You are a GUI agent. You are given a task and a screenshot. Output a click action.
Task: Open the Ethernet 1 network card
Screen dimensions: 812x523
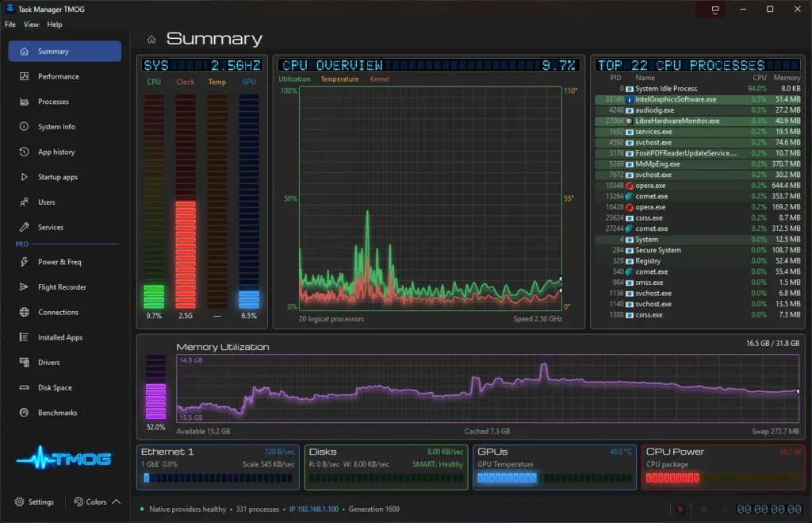click(x=218, y=467)
